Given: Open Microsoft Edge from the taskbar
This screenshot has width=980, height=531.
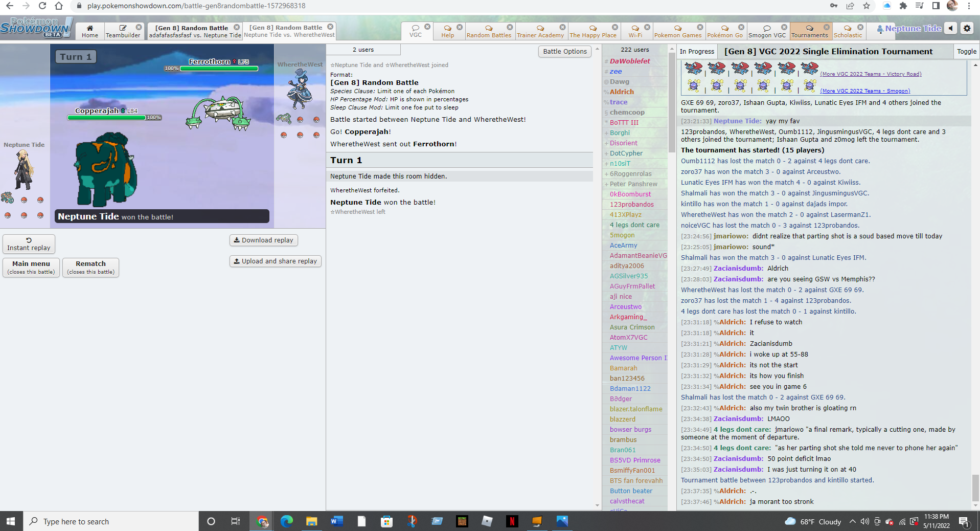Looking at the screenshot, I should (286, 521).
